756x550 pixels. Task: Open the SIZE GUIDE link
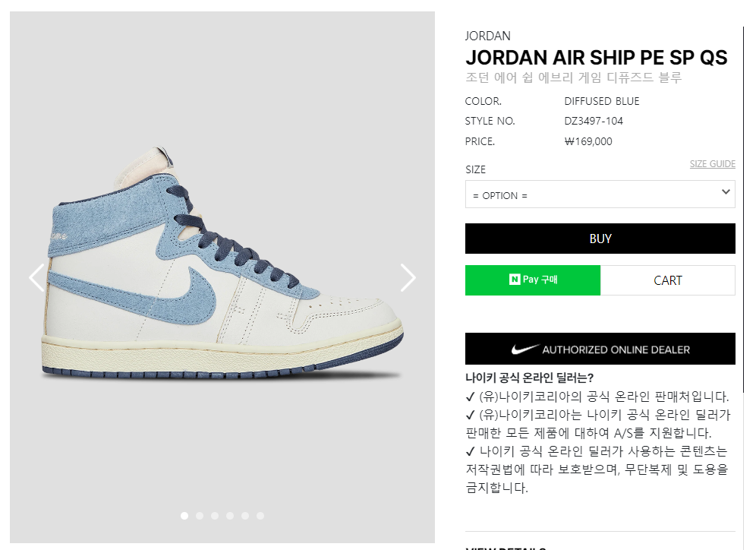pos(712,164)
